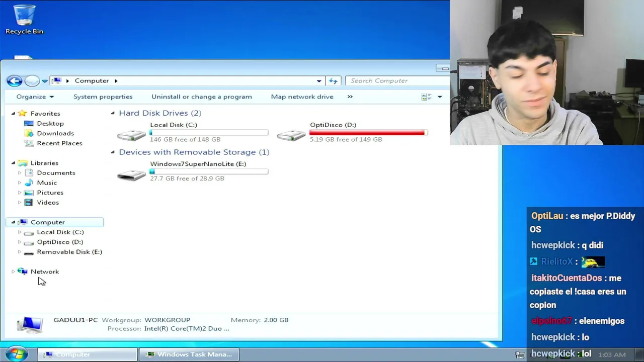Click Devices with Removable Storage (1) header
The width and height of the screenshot is (644, 362).
194,152
